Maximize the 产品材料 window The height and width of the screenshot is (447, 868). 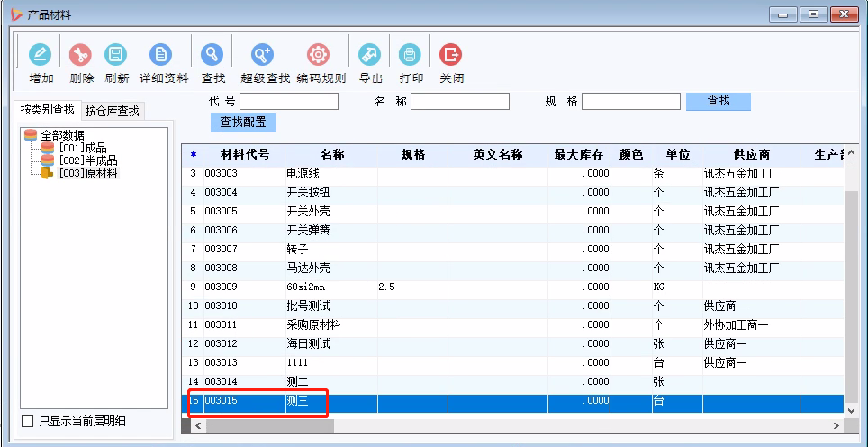(x=813, y=15)
